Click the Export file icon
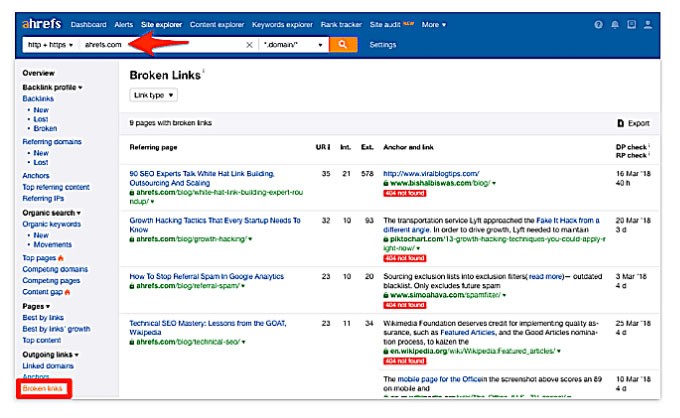Image resolution: width=680 pixels, height=418 pixels. point(621,123)
